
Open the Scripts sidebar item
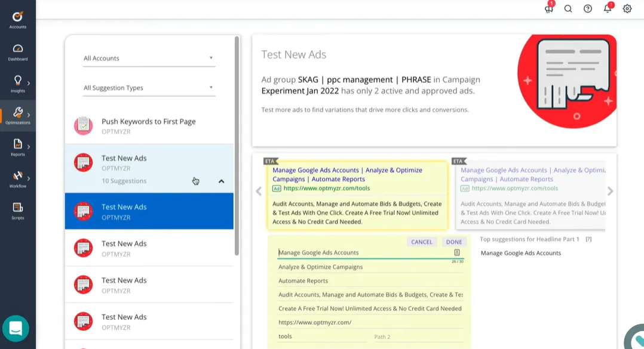[x=18, y=211]
